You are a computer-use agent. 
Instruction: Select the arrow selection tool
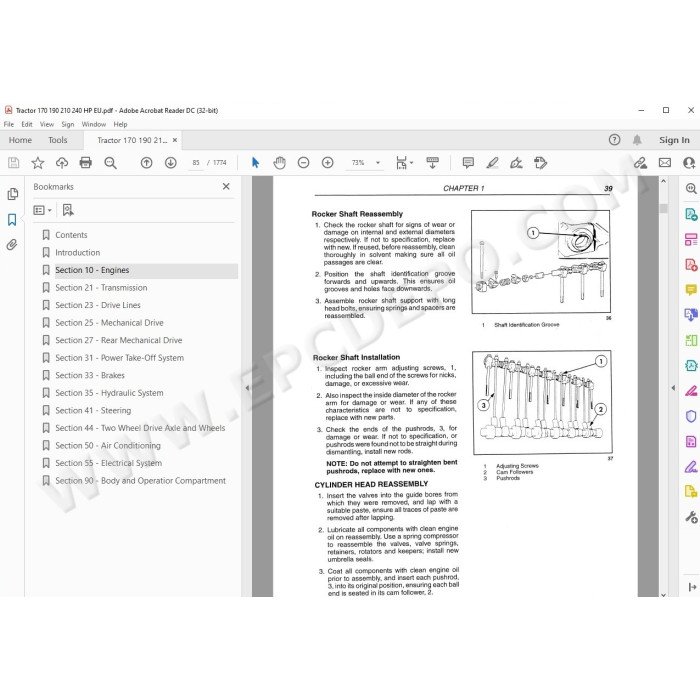(255, 163)
